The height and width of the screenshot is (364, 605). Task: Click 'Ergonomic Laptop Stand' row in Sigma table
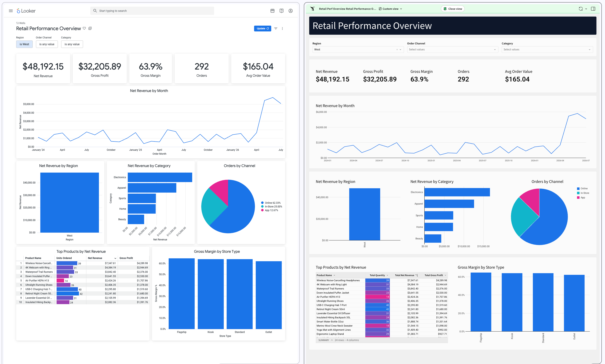tap(382, 334)
